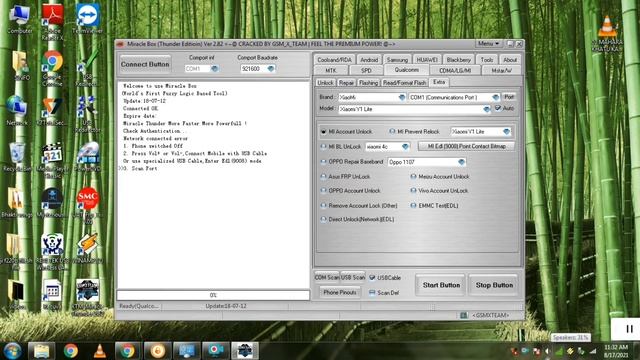Image resolution: width=640 pixels, height=360 pixels.
Task: Launch Media Player Classic desktop shortcut
Action: click(x=52, y=159)
